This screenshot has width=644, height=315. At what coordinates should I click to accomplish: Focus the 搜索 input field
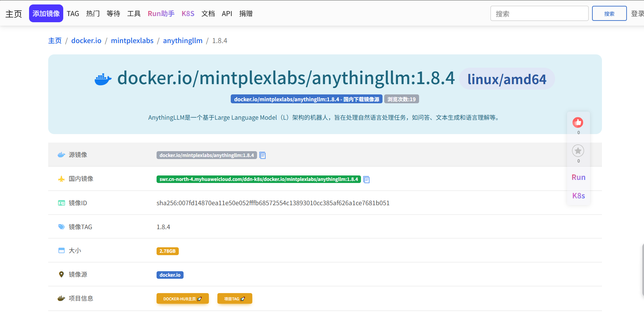539,13
